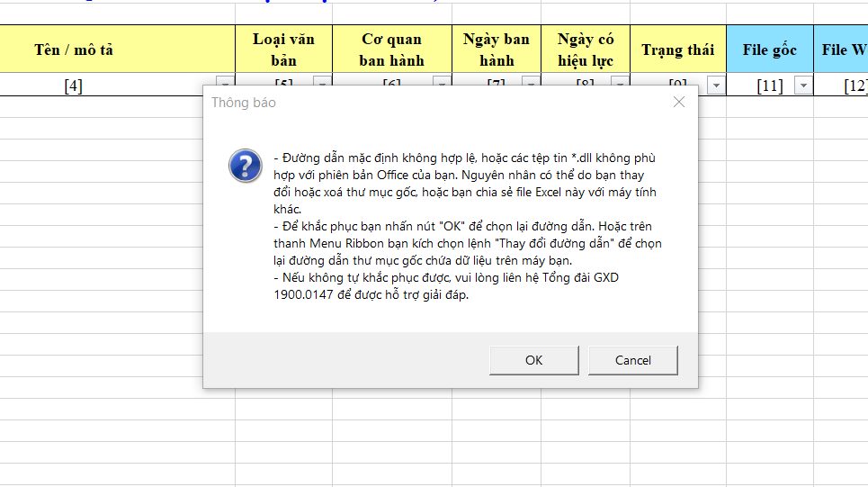The image size is (868, 487).
Task: Open the Tên / mô tả filter arrow
Action: pos(226,86)
